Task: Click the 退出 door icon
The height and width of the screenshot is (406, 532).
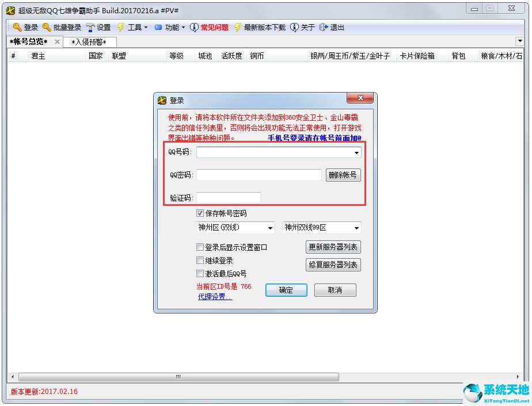Action: [x=324, y=27]
